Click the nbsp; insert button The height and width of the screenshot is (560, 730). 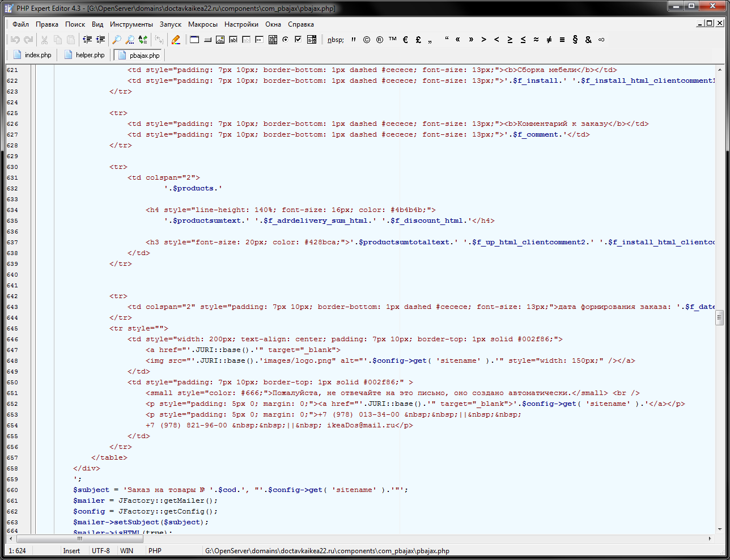pyautogui.click(x=336, y=40)
